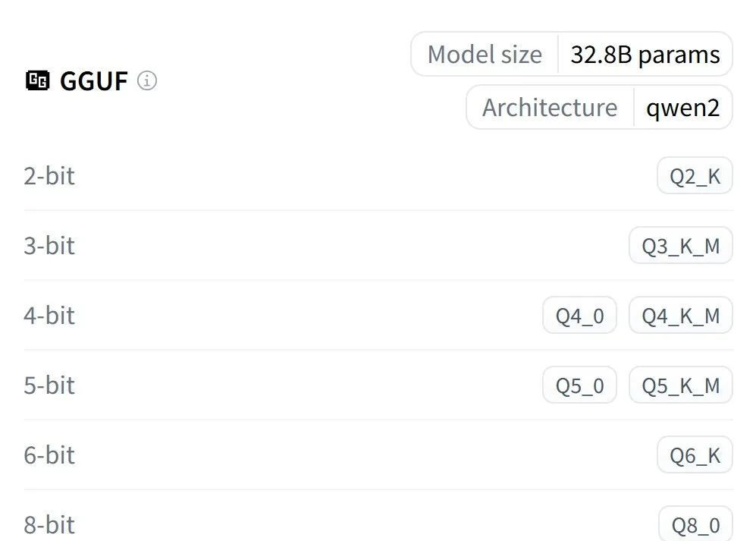Click the 2-bit row label

tap(49, 176)
